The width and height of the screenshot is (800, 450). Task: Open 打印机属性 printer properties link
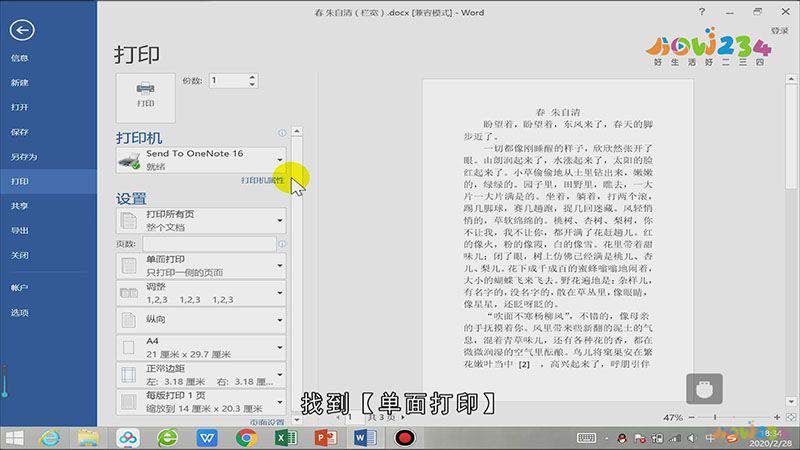point(262,180)
